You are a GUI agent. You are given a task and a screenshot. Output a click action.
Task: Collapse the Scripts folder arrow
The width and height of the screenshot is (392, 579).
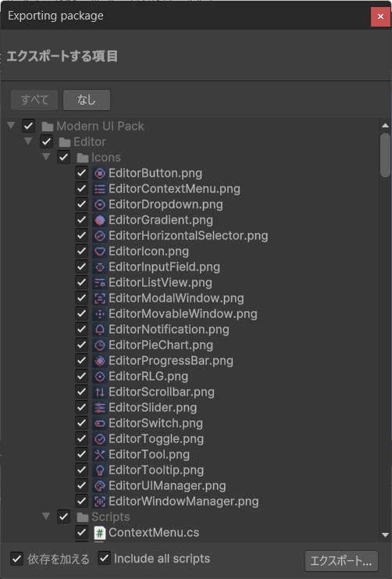coord(46,516)
